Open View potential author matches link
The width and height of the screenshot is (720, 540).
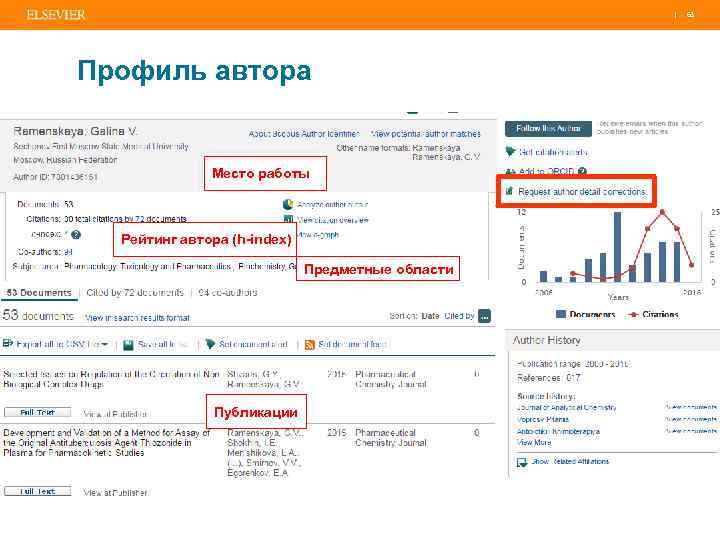click(x=426, y=134)
